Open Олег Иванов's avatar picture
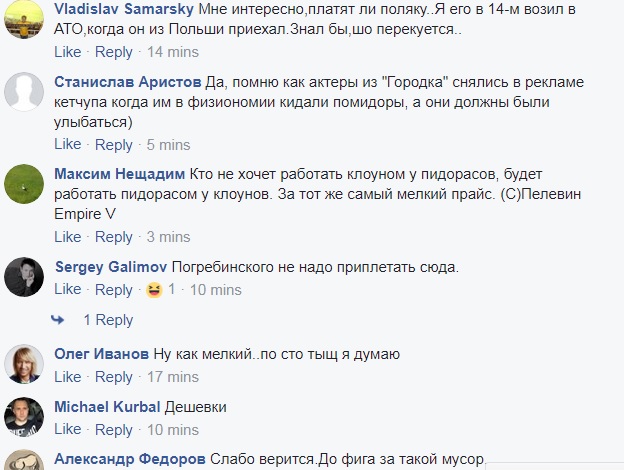624x470 pixels. tap(24, 364)
